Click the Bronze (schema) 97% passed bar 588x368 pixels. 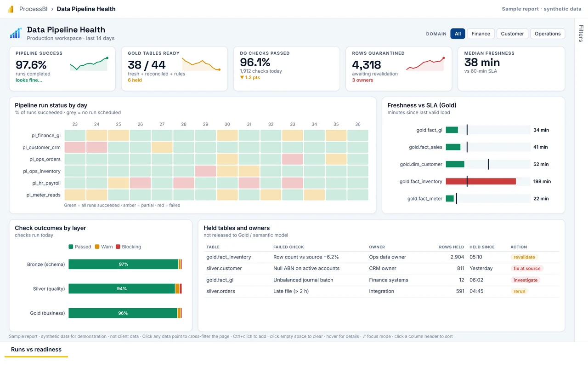123,264
